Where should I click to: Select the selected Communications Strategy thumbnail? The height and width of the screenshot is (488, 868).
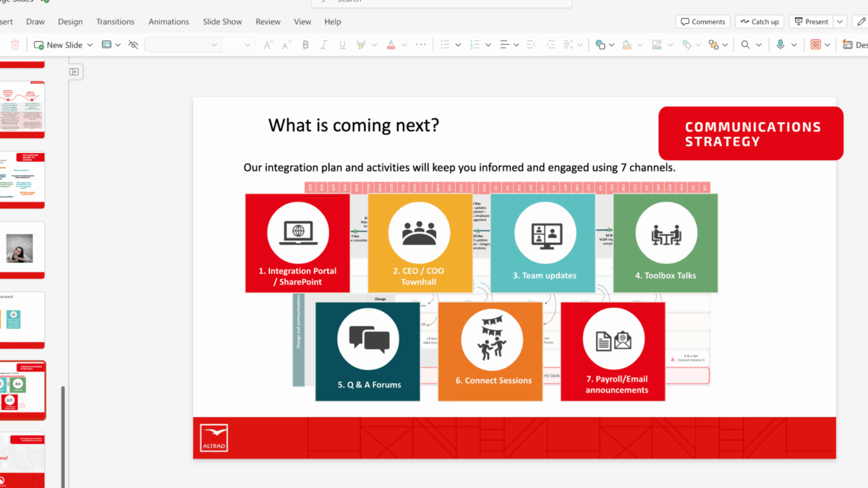[x=22, y=390]
